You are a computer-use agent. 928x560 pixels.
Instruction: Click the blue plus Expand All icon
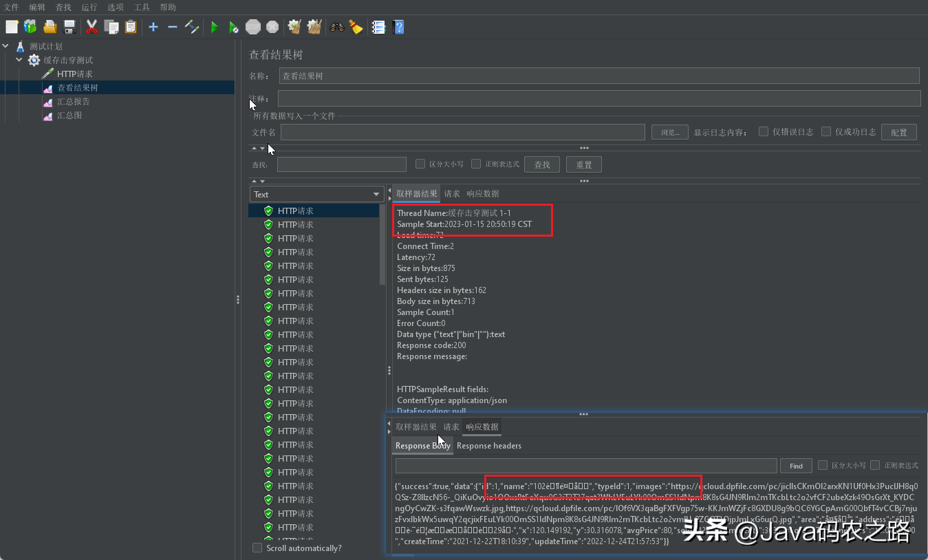tap(153, 27)
